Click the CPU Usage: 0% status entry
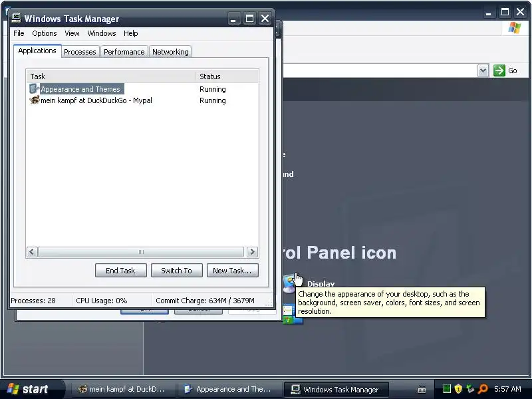 (102, 301)
